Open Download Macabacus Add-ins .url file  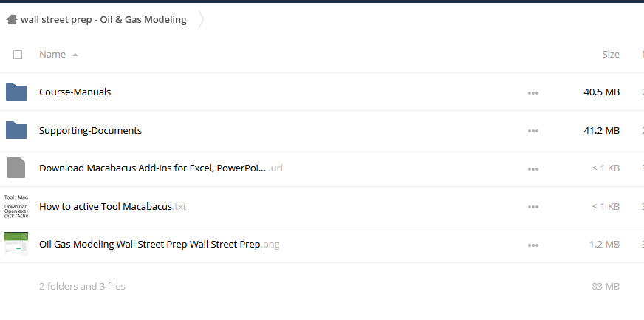pyautogui.click(x=160, y=168)
